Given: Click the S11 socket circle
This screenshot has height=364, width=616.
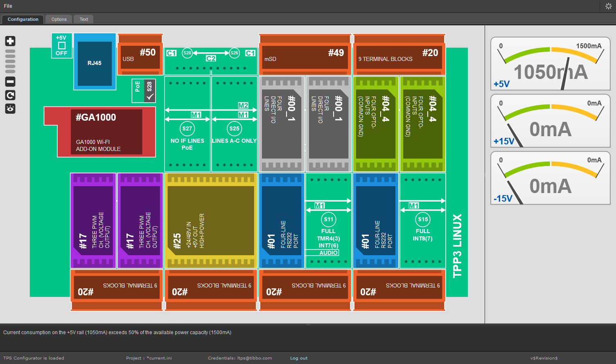Looking at the screenshot, I should click(x=329, y=219).
